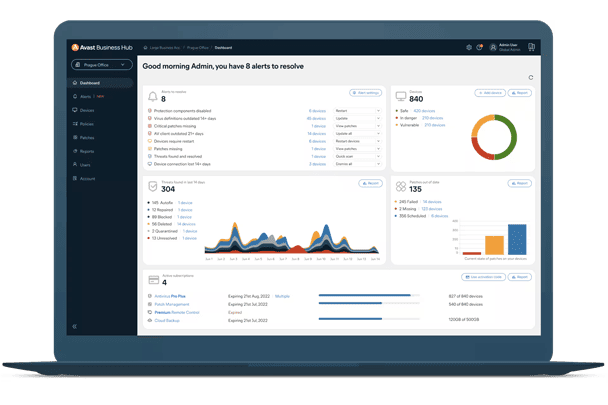Open the Update action dropdown for virus definitions
608x405 pixels.
[x=357, y=118]
